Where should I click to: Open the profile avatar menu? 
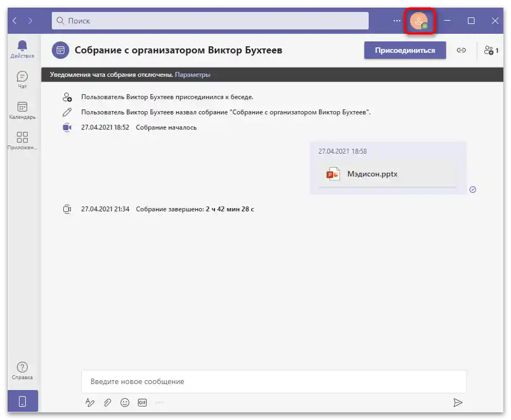tap(419, 21)
